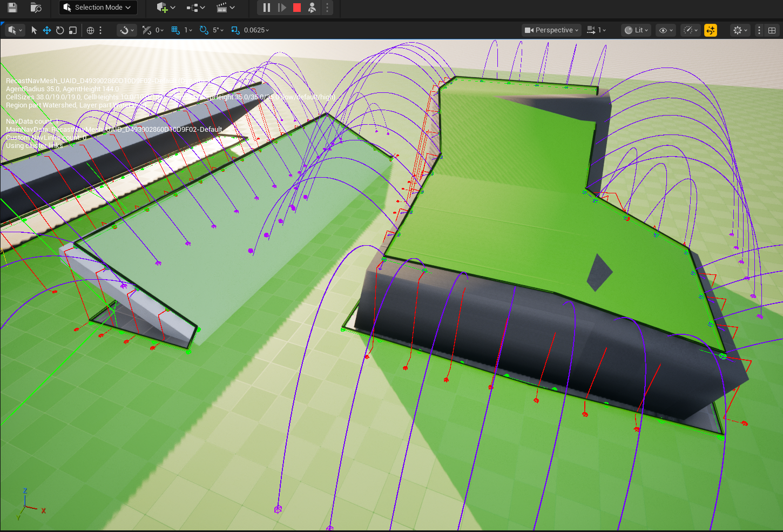The height and width of the screenshot is (532, 783).
Task: Open the 5° rotation snap dropdown
Action: (x=218, y=30)
